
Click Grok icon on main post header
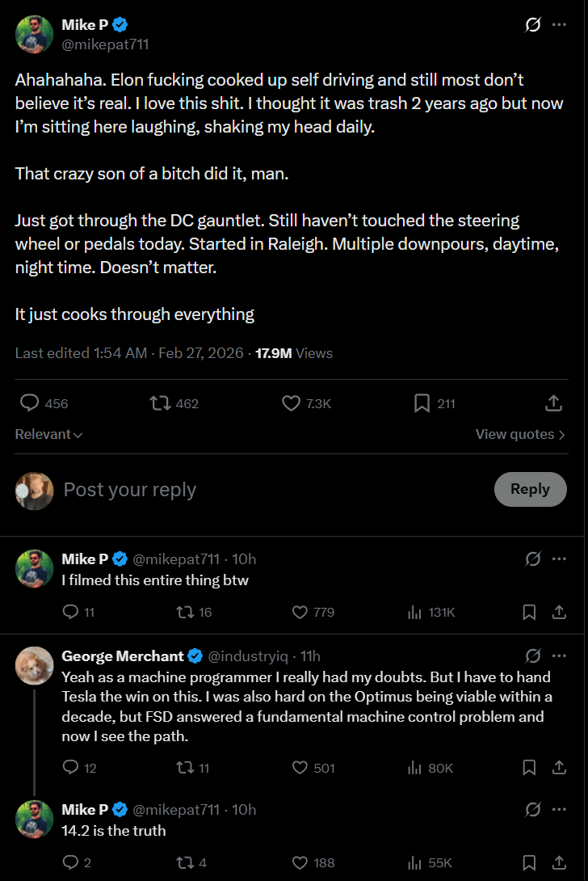click(532, 25)
